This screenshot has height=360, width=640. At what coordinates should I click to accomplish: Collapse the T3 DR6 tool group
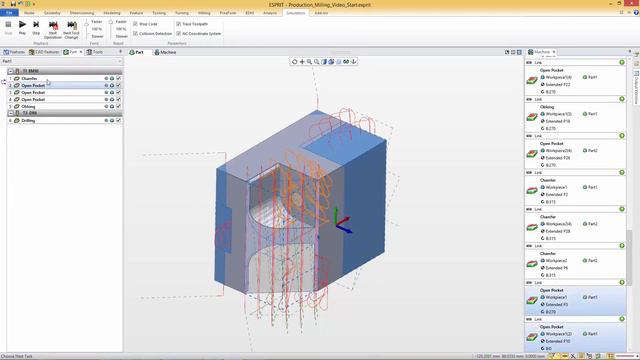(11, 113)
